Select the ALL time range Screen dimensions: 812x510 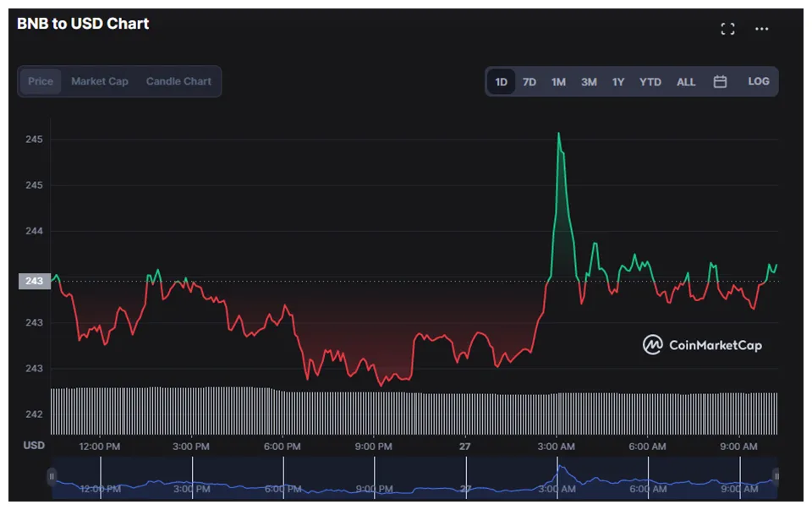(686, 81)
